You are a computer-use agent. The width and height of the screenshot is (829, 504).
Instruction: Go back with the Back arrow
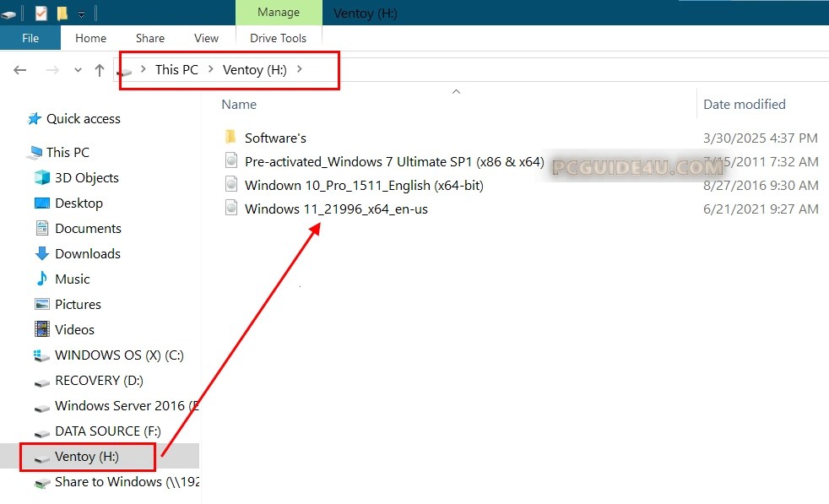click(x=20, y=70)
